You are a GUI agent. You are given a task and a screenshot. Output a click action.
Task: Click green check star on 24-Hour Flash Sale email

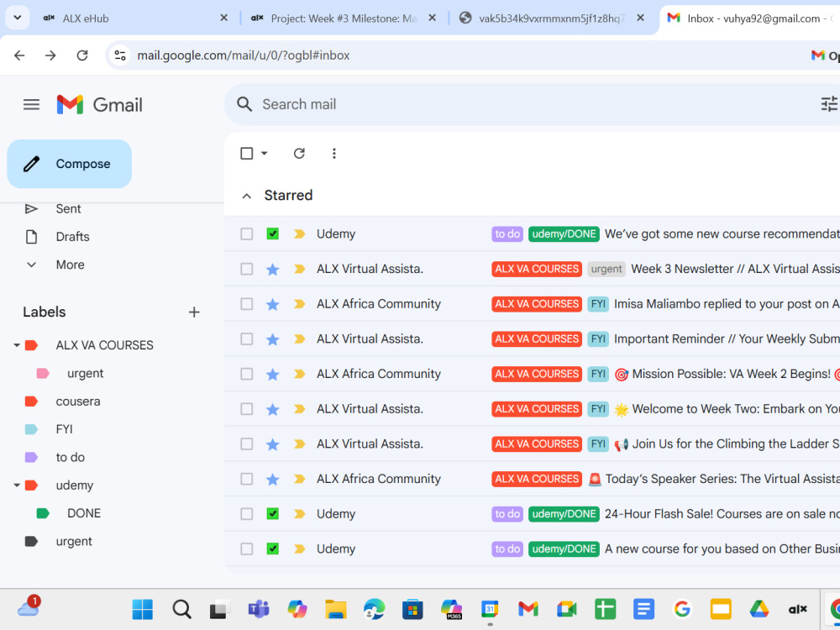273,514
